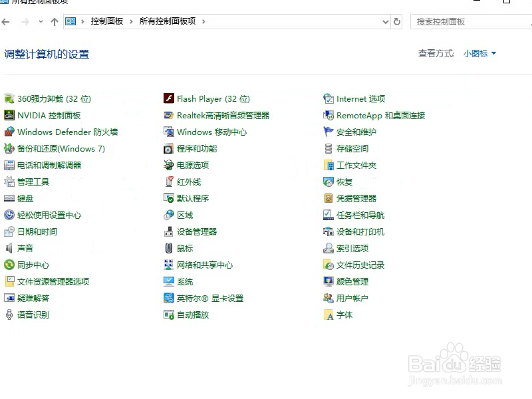Click the 红外线 icon
This screenshot has height=399, width=532.
169,182
